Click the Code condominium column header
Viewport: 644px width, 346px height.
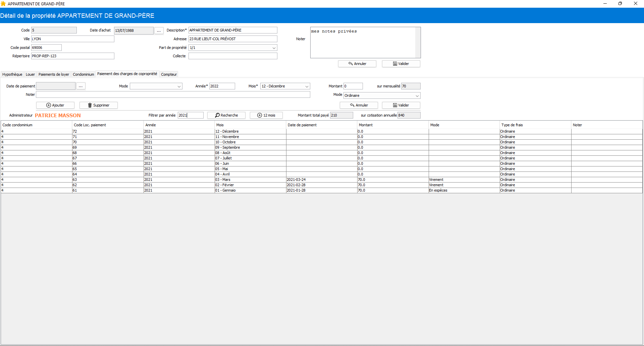pyautogui.click(x=36, y=125)
